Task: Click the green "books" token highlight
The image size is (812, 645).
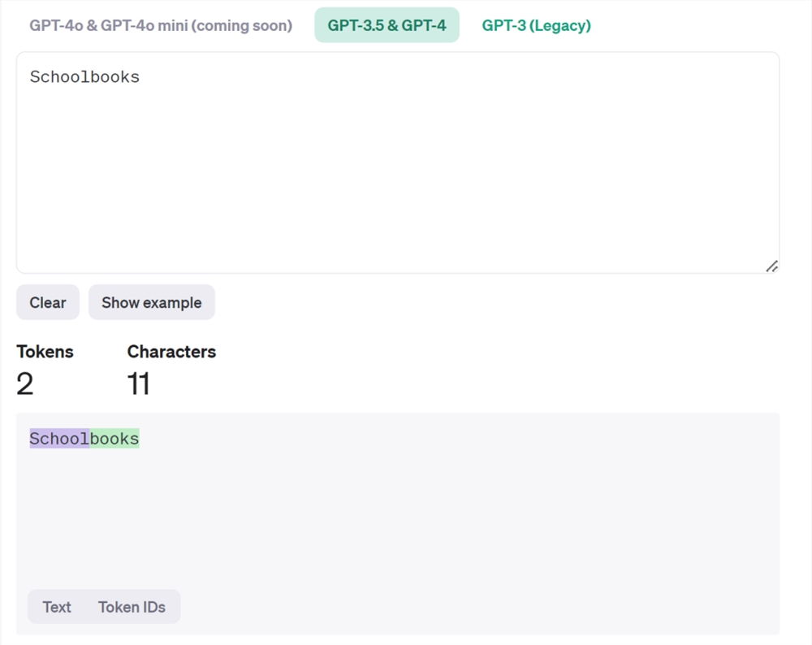Action: point(114,439)
